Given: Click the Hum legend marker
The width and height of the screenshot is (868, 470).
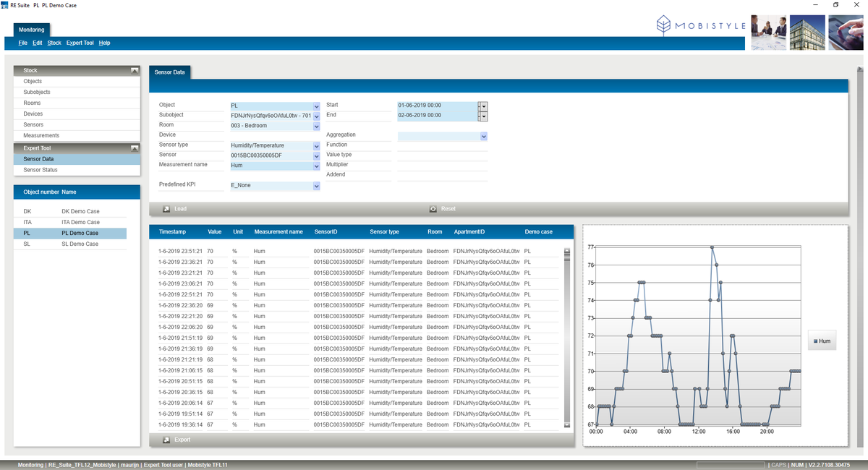Looking at the screenshot, I should [816, 341].
